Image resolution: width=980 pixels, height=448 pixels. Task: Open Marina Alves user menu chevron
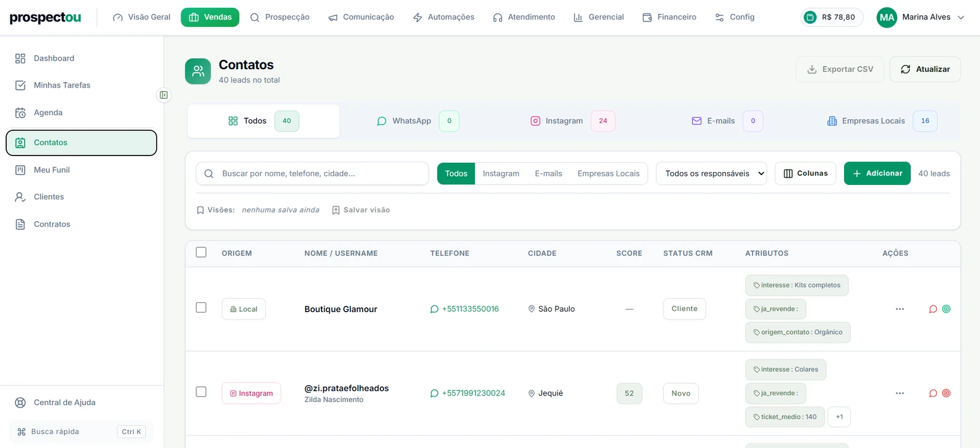(x=960, y=17)
